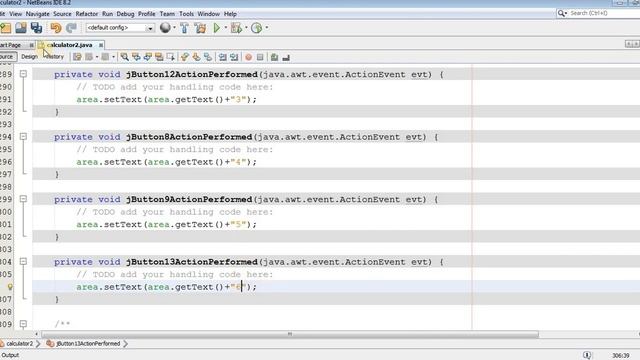
Task: Open the Profile menu
Action: point(147,13)
